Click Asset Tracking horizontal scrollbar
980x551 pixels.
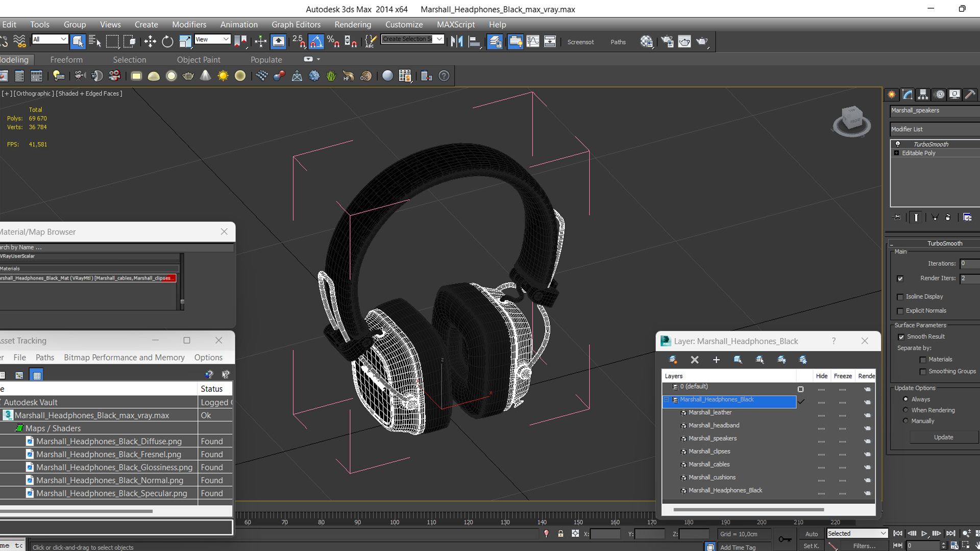(77, 511)
